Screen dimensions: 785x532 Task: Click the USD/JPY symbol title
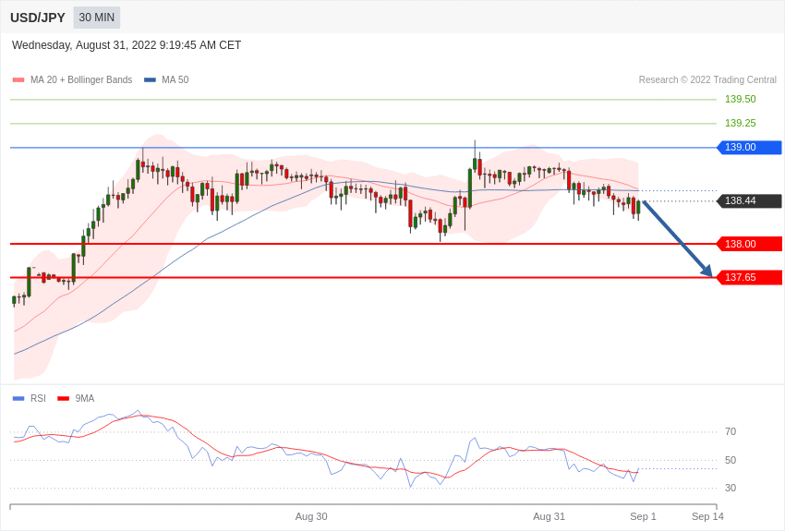[x=38, y=18]
